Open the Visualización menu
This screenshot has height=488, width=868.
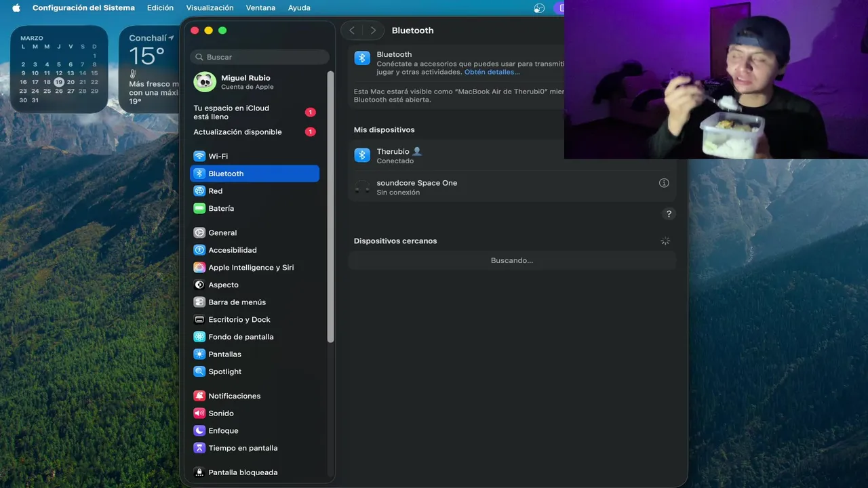210,8
